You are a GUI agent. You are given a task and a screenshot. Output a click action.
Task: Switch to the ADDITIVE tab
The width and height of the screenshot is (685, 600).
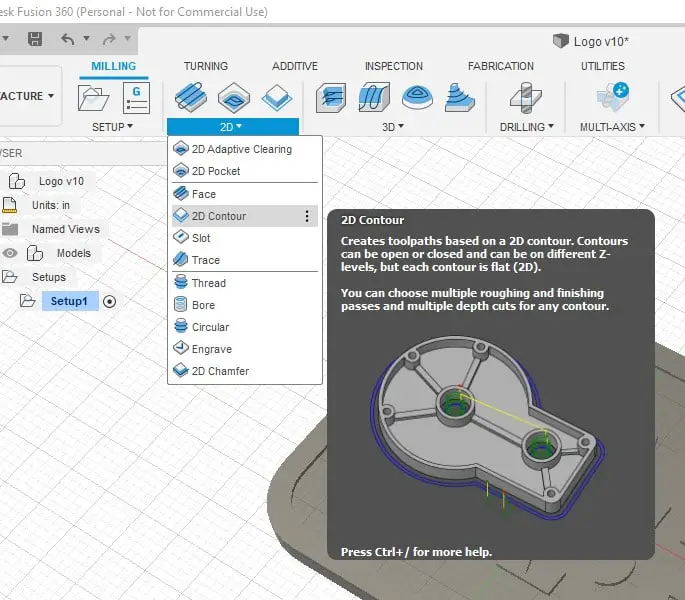tap(295, 66)
